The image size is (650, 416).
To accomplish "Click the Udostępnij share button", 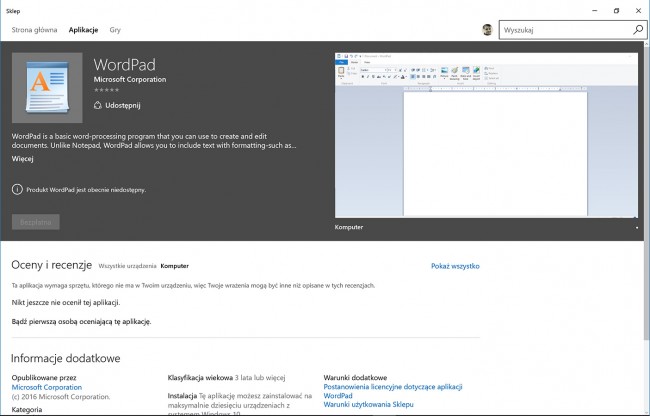I will tap(117, 105).
